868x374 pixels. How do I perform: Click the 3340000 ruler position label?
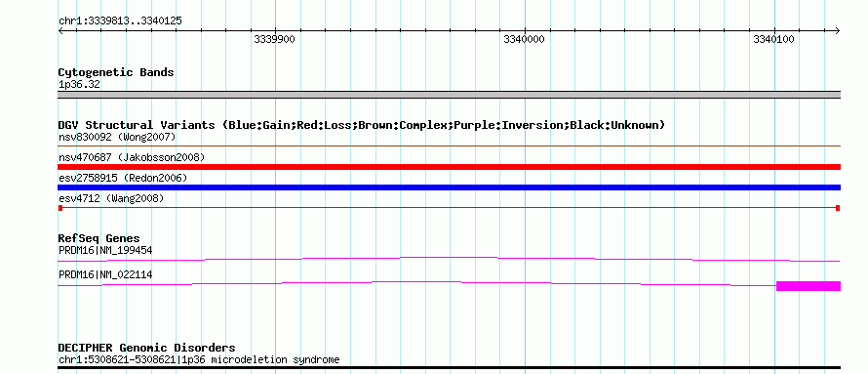[x=524, y=39]
